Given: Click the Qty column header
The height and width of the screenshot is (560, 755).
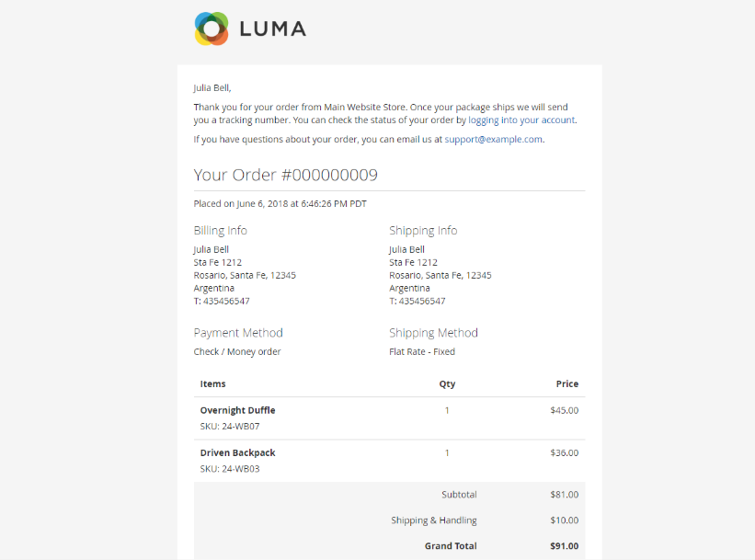Looking at the screenshot, I should (447, 384).
